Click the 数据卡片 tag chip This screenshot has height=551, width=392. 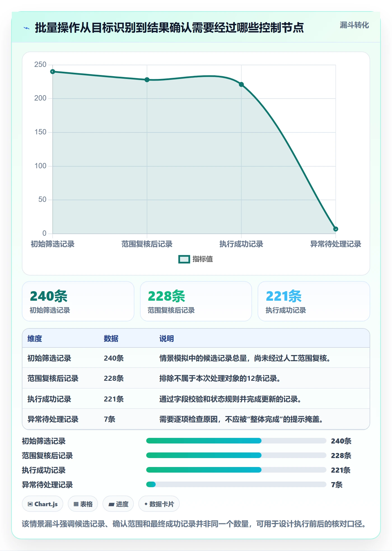tap(159, 504)
